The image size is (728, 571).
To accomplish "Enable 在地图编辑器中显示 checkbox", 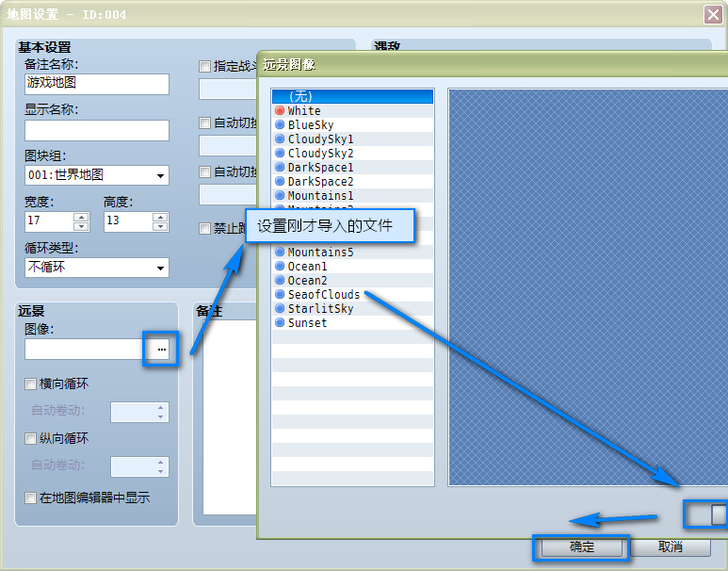I will point(31,498).
